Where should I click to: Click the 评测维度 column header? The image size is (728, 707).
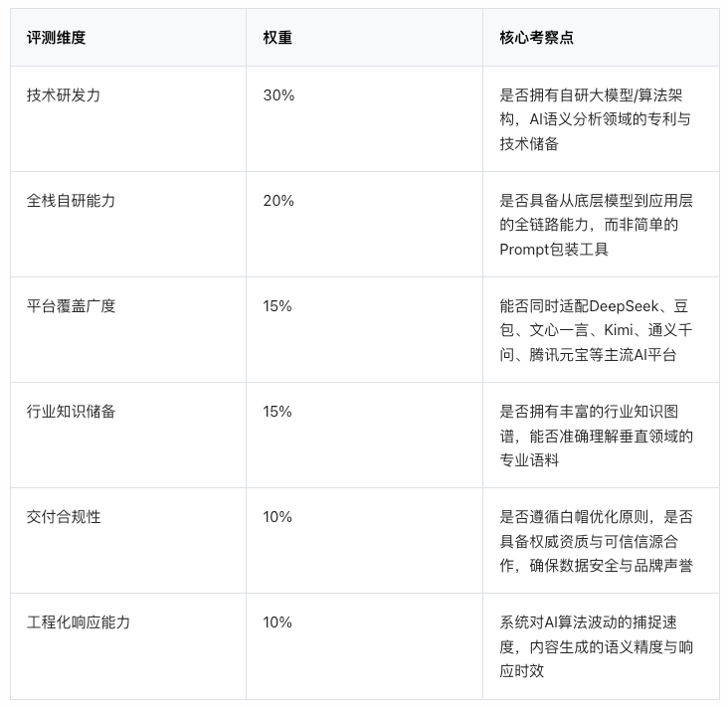point(56,38)
